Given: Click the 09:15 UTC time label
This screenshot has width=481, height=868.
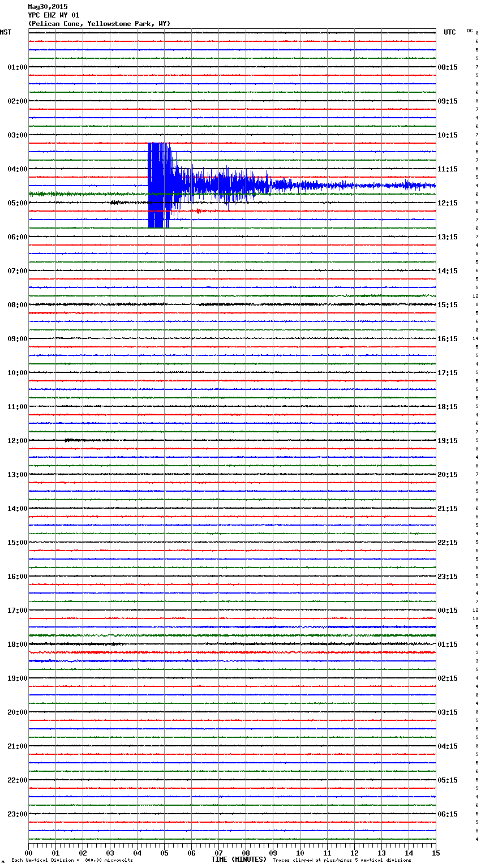Looking at the screenshot, I should tap(448, 101).
